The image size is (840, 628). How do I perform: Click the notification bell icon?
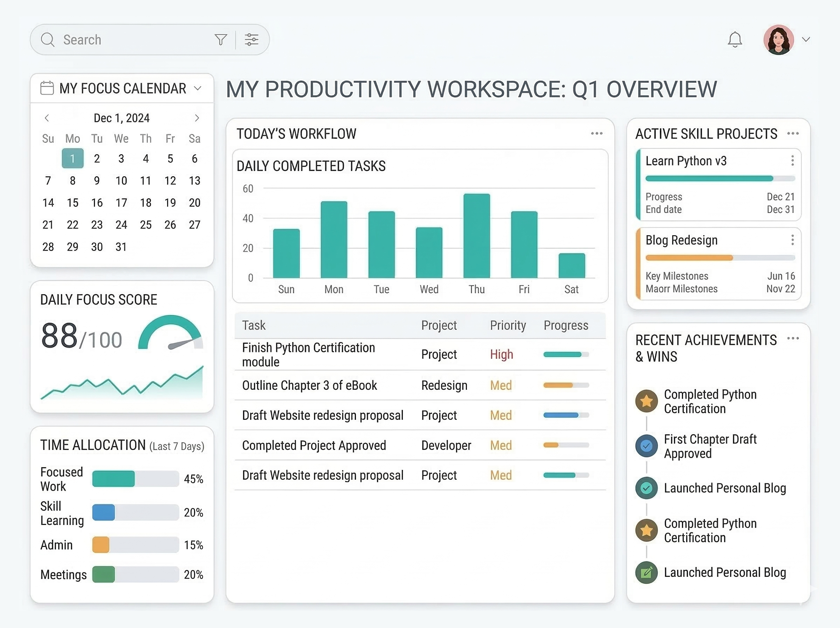pos(735,40)
